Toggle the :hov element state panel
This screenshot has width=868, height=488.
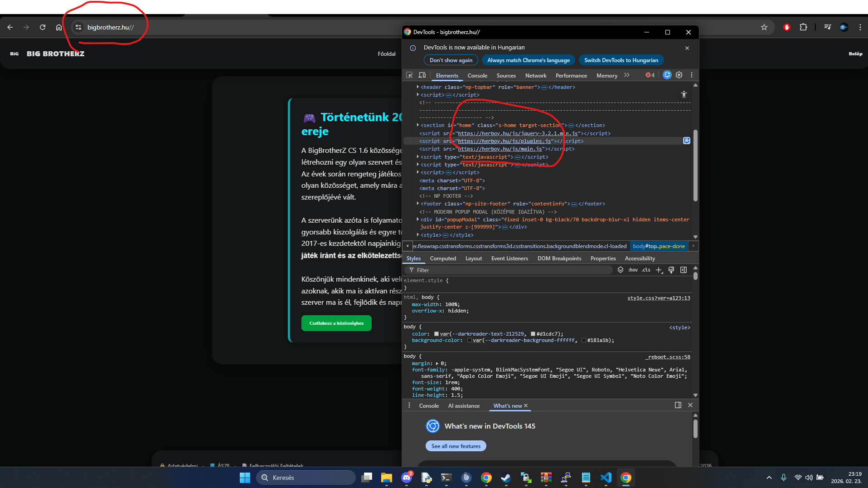(633, 270)
